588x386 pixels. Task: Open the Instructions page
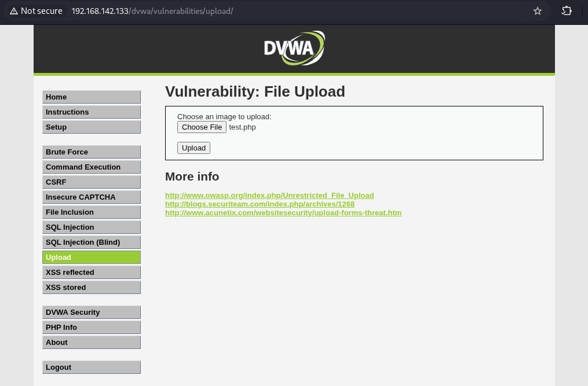[x=92, y=112]
